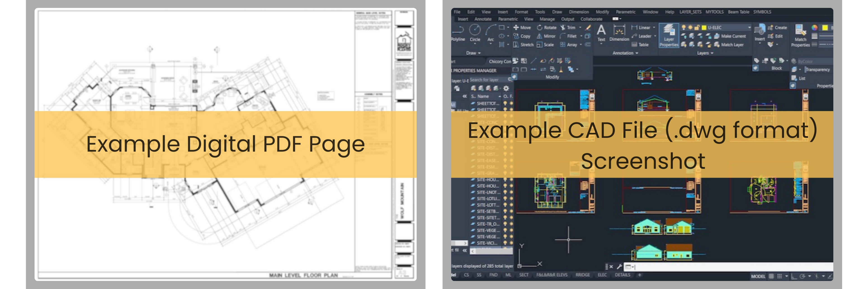The width and height of the screenshot is (868, 289).
Task: Activate the Copy tool
Action: click(x=522, y=36)
